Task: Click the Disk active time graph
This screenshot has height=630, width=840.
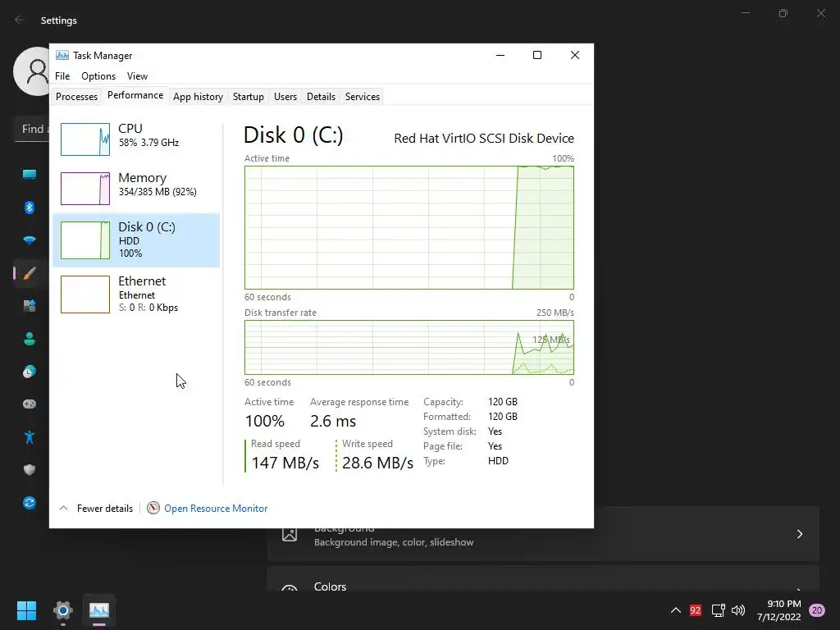Action: [409, 228]
